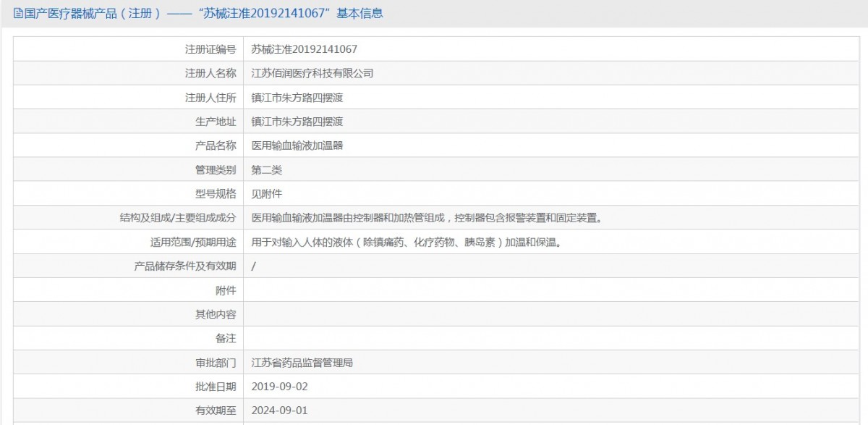This screenshot has width=868, height=425.
Task: Click the 型号规格 value 见附件
Action: click(x=266, y=194)
